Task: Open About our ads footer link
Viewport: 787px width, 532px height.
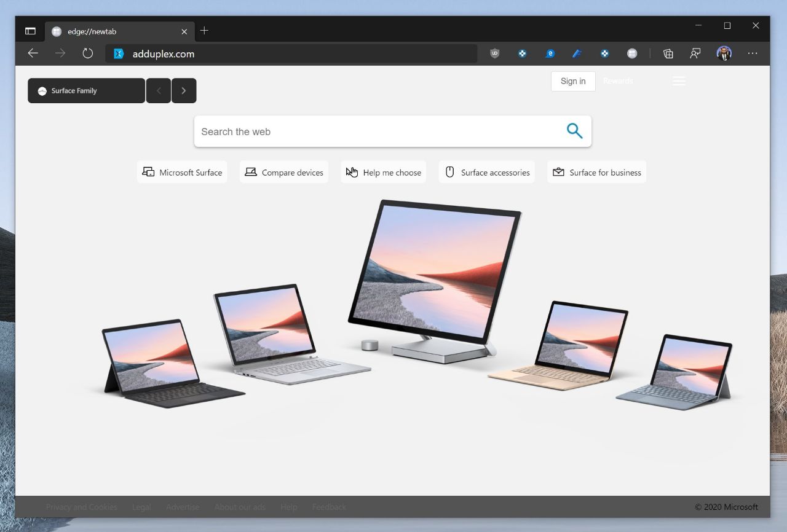Action: tap(240, 507)
